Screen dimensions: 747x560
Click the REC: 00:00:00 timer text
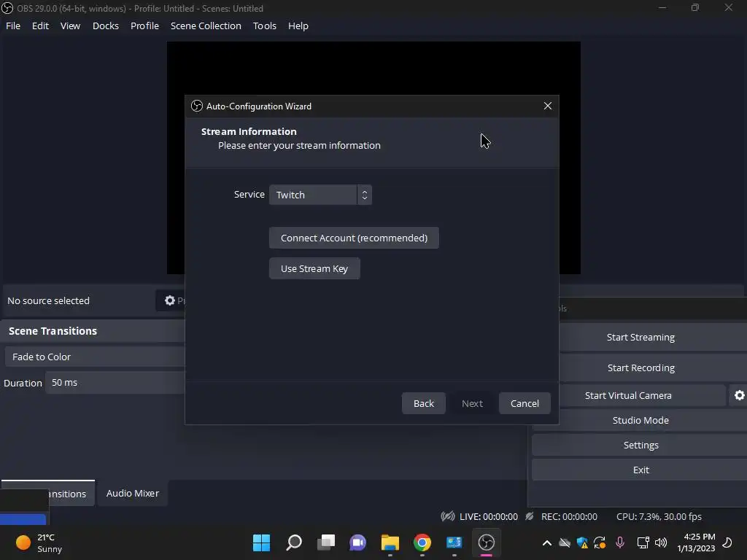[569, 516]
